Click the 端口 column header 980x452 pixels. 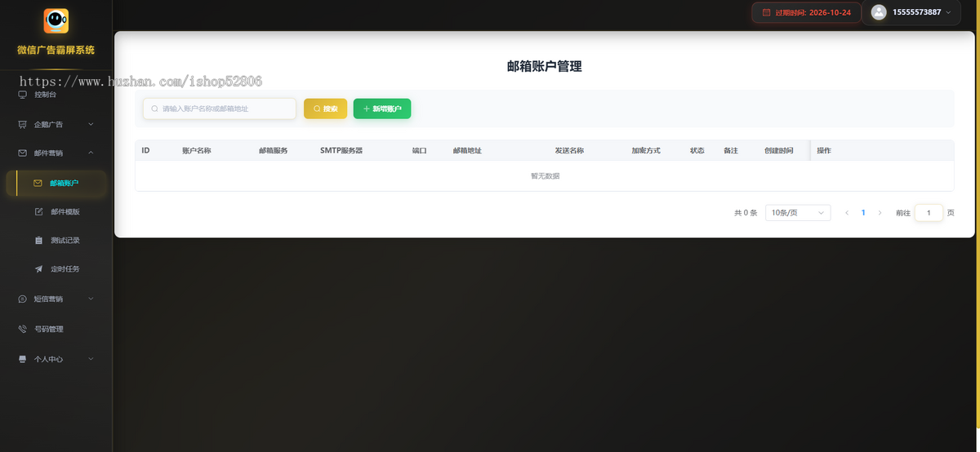420,151
